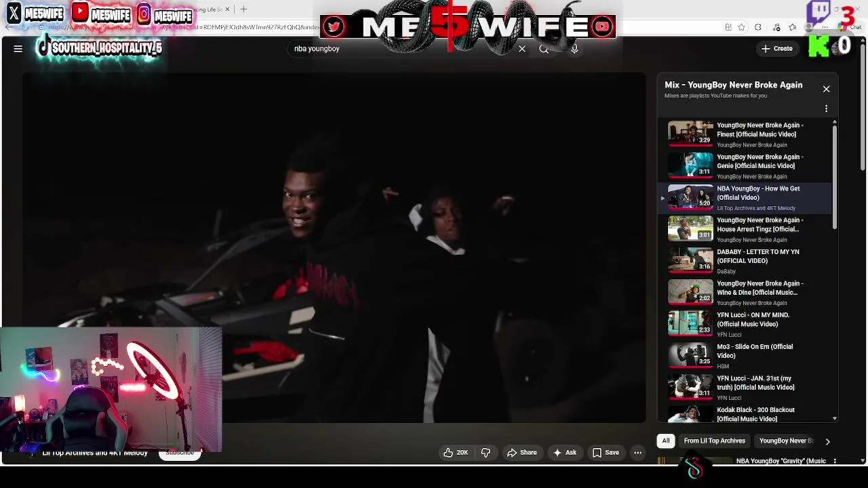868x488 pixels.
Task: Open options menu for the "Gravity" video
Action: click(835, 461)
